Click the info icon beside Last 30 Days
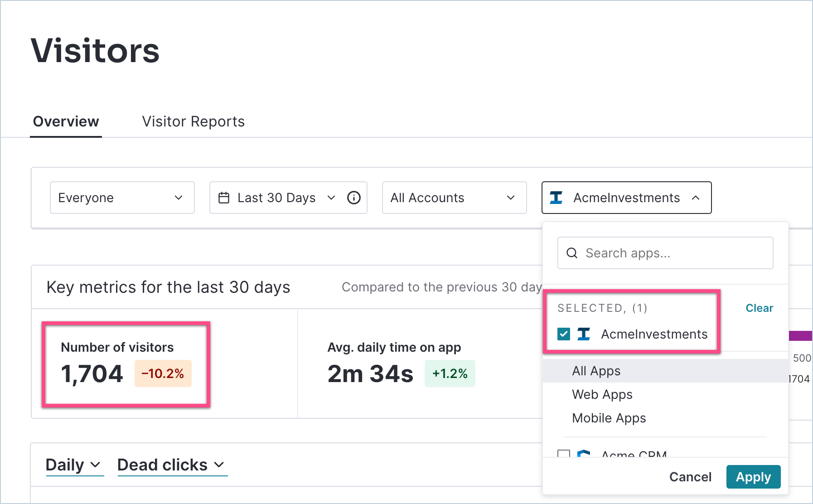Image resolution: width=813 pixels, height=504 pixels. [x=354, y=198]
